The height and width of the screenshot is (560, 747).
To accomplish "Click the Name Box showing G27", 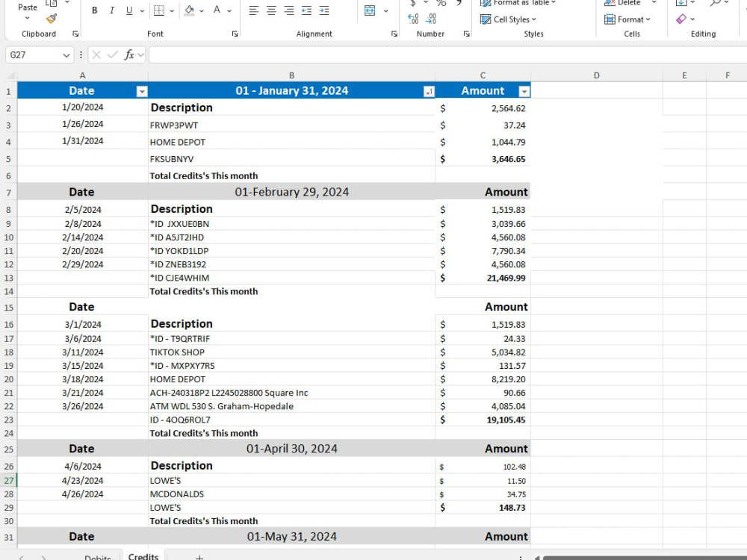I will (x=34, y=55).
